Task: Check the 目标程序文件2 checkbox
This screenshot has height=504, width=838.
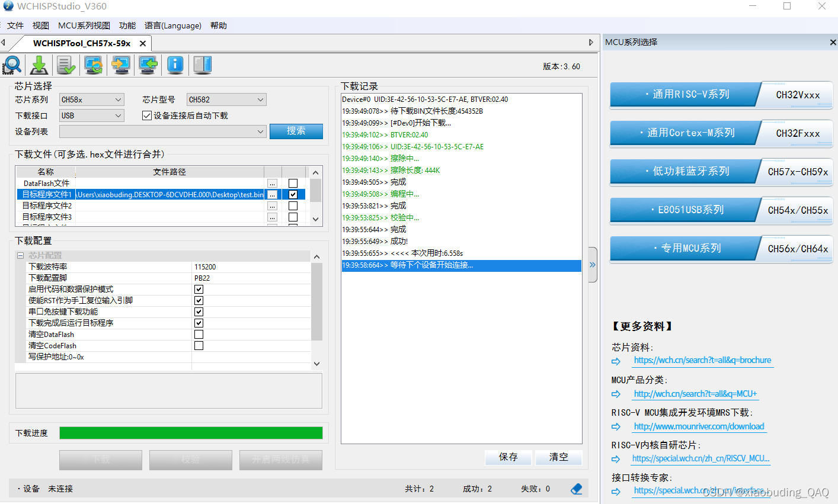Action: coord(293,206)
